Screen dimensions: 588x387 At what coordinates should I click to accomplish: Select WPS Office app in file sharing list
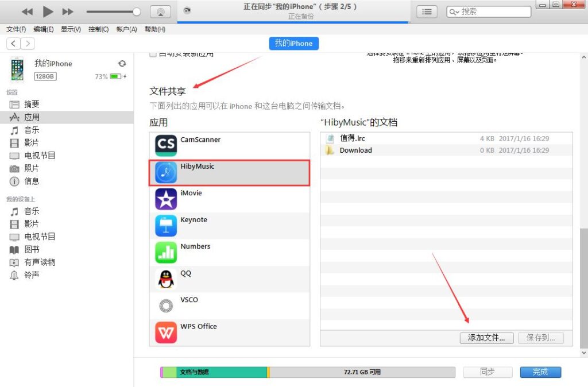coord(230,332)
